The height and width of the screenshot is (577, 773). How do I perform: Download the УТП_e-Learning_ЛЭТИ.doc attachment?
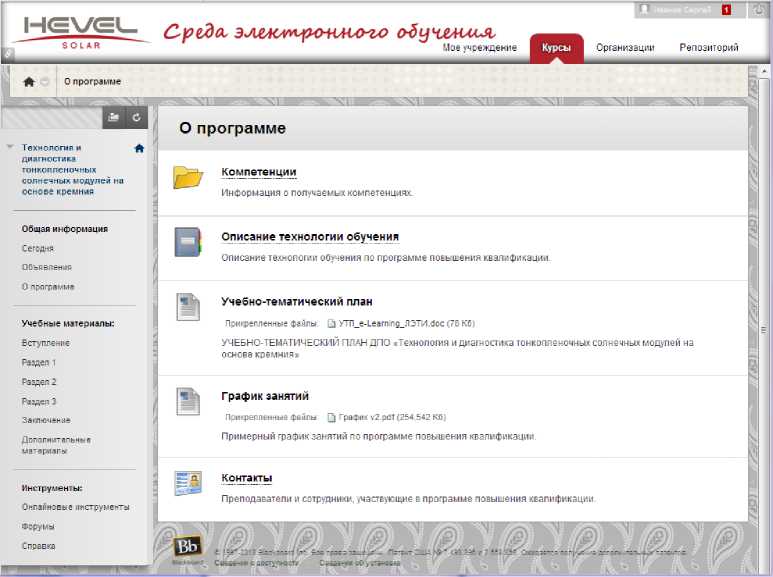point(407,324)
